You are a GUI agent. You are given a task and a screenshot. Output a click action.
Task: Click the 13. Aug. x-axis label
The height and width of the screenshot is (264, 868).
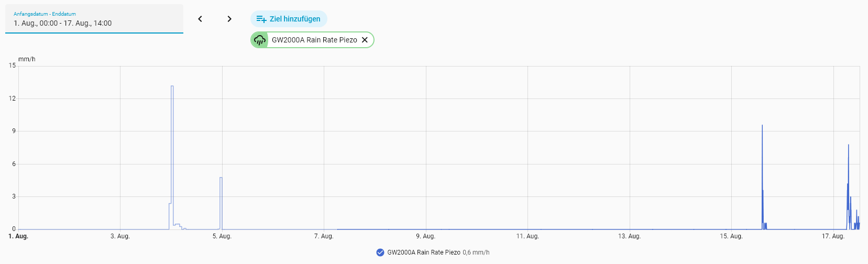(630, 236)
